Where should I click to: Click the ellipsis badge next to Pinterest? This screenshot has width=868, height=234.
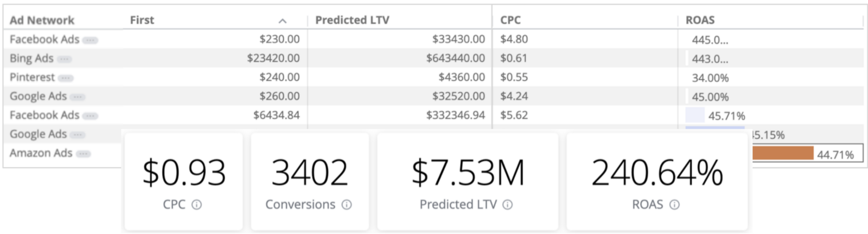(x=66, y=78)
